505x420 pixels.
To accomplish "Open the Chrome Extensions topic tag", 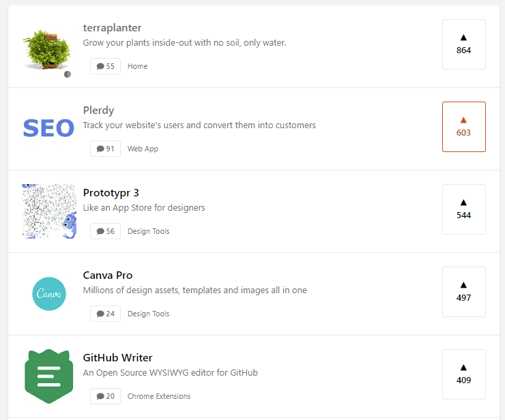I will point(159,396).
